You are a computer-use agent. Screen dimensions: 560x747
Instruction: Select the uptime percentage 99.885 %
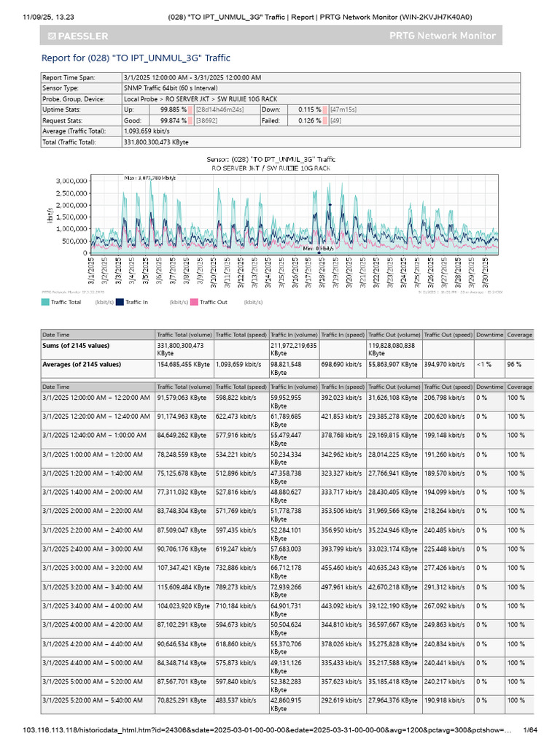(x=174, y=109)
